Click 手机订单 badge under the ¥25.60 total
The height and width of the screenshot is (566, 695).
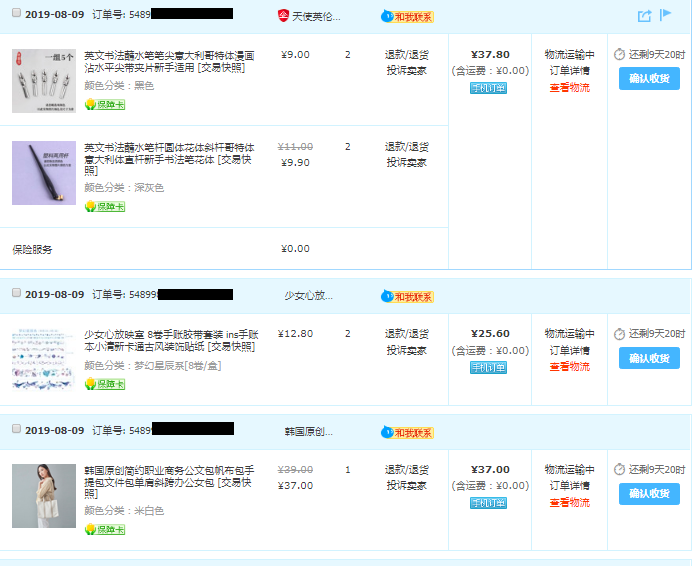click(489, 367)
